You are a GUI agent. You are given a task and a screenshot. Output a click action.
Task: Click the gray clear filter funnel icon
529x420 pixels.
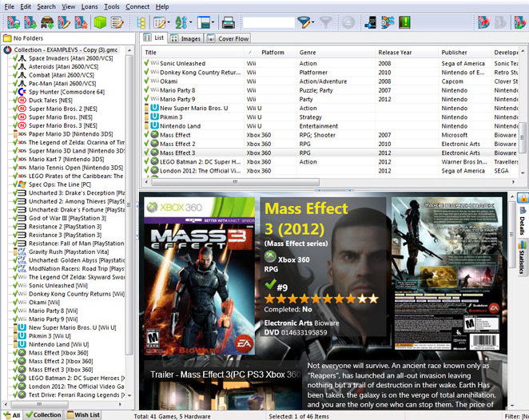click(x=326, y=22)
